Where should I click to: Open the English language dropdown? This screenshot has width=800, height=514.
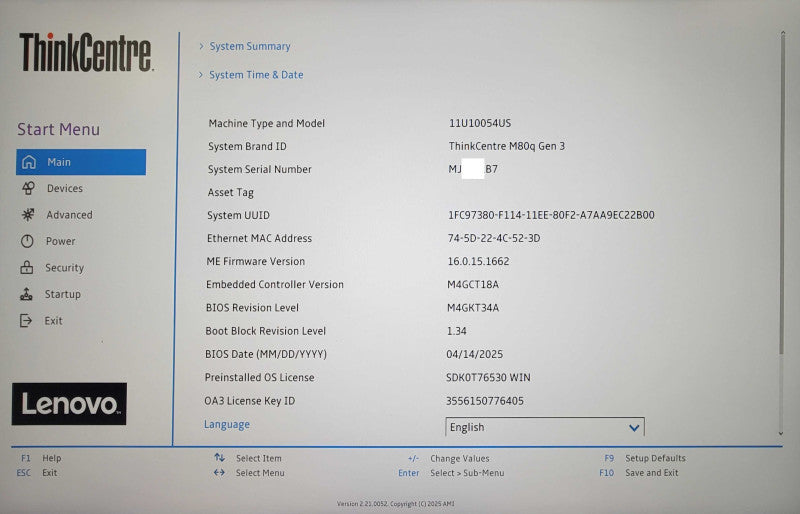tap(545, 427)
